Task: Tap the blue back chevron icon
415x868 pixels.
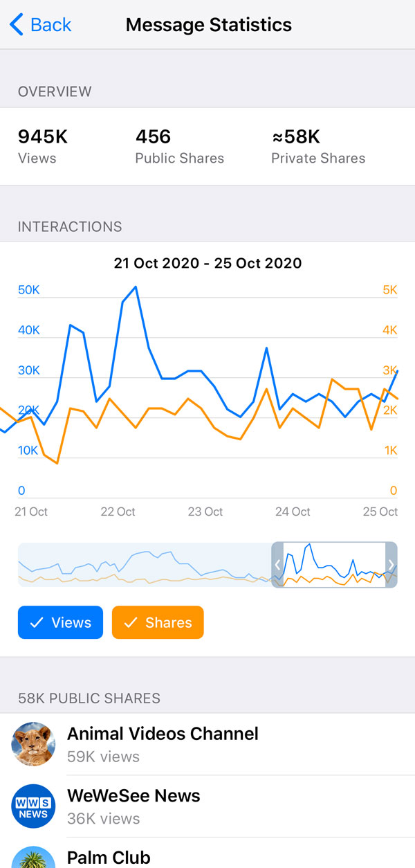Action: point(15,24)
